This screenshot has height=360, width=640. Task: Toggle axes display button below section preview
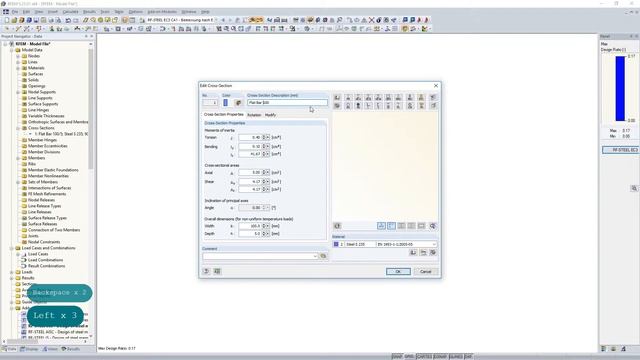381,226
